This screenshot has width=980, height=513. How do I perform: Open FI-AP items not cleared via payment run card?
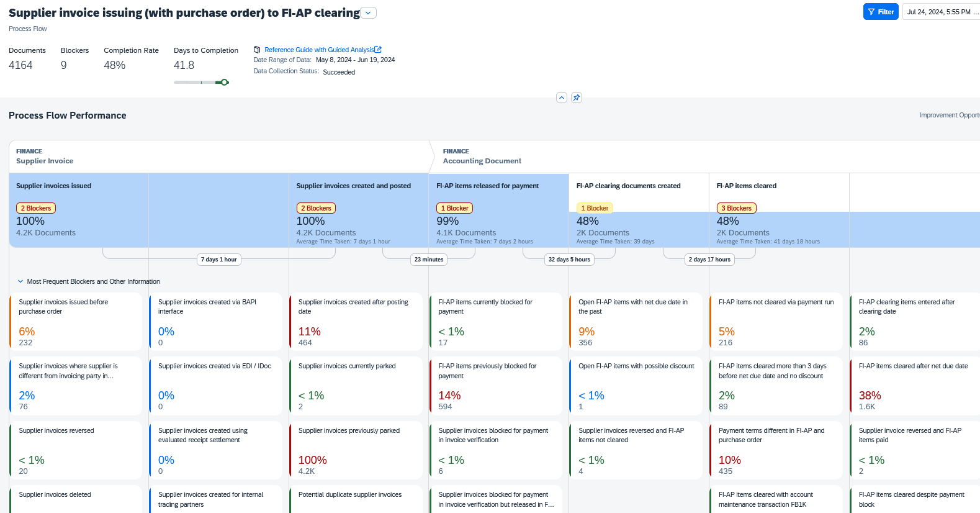pos(776,322)
